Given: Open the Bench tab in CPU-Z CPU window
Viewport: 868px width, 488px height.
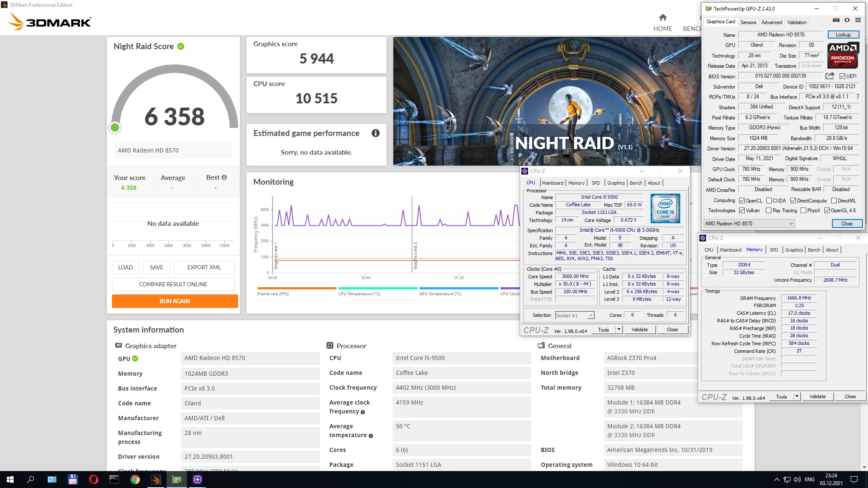Looking at the screenshot, I should click(636, 183).
